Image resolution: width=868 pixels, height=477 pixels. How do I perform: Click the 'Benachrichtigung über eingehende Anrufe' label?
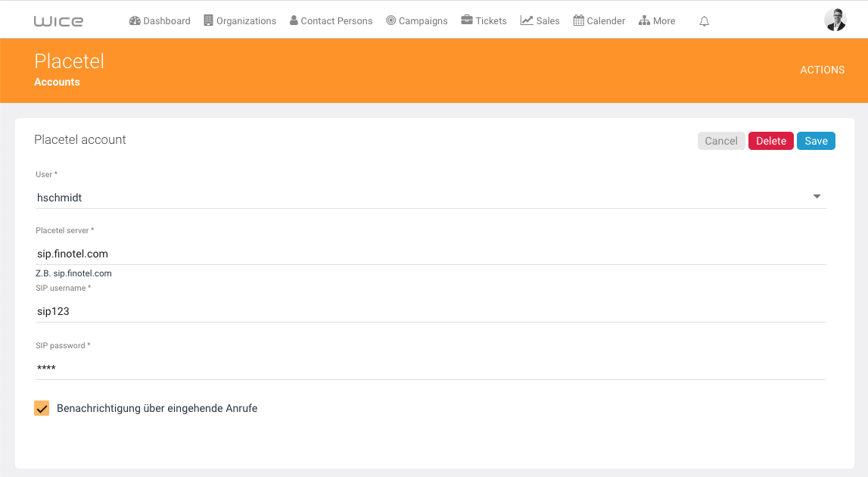pyautogui.click(x=157, y=408)
